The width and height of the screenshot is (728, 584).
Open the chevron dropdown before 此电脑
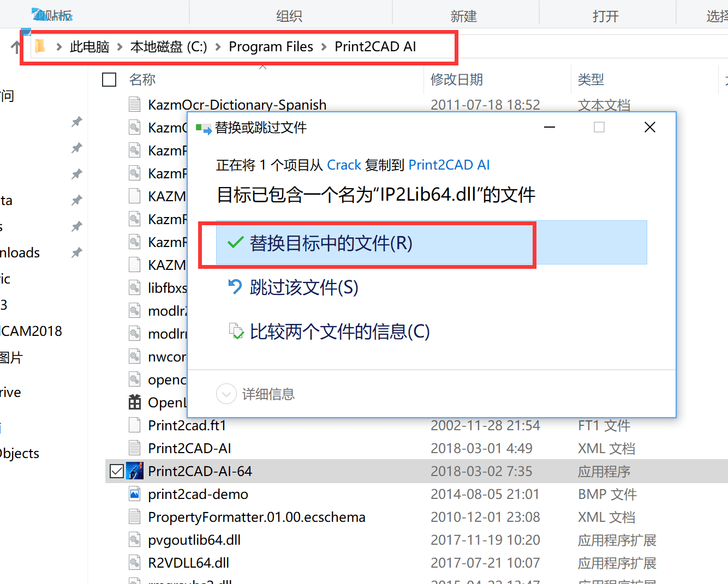click(x=58, y=47)
